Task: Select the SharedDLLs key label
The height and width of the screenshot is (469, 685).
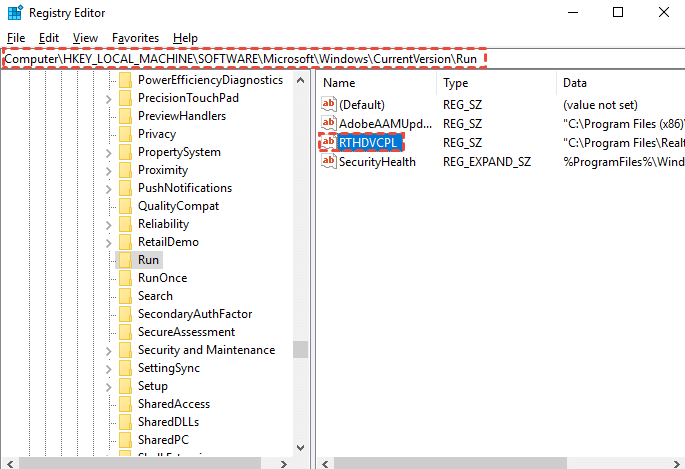Action: point(169,422)
